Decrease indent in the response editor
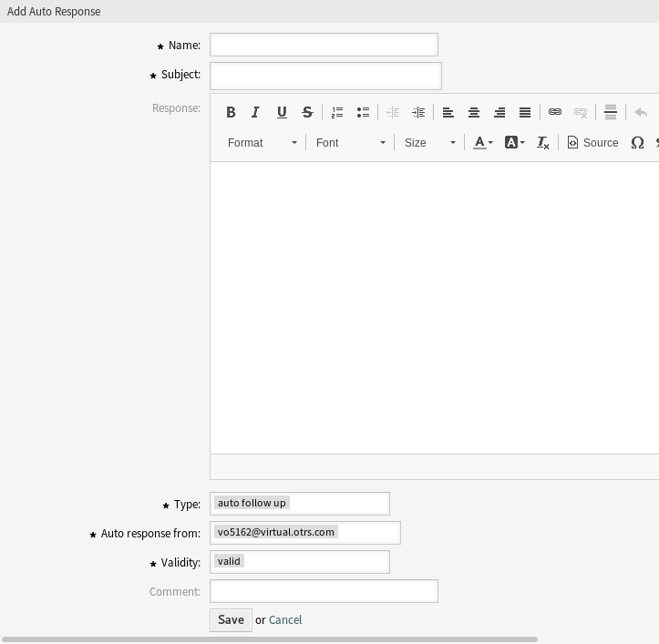Image resolution: width=659 pixels, height=644 pixels. (x=393, y=112)
